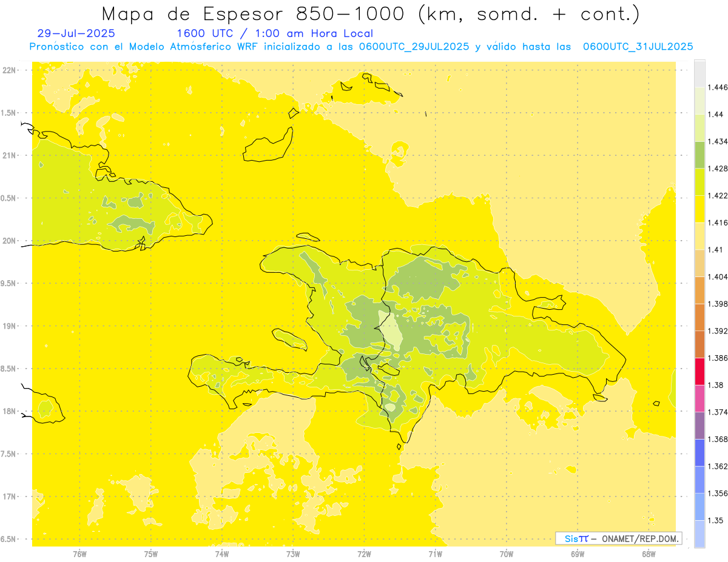The height and width of the screenshot is (562, 728).
Task: Click the 74W longitude axis label
Action: coord(222,554)
